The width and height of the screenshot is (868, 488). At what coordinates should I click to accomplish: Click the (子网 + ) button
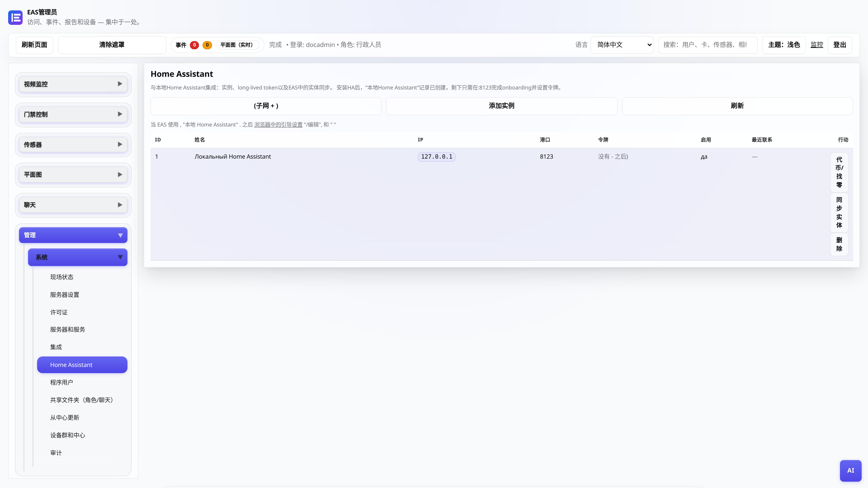(266, 106)
